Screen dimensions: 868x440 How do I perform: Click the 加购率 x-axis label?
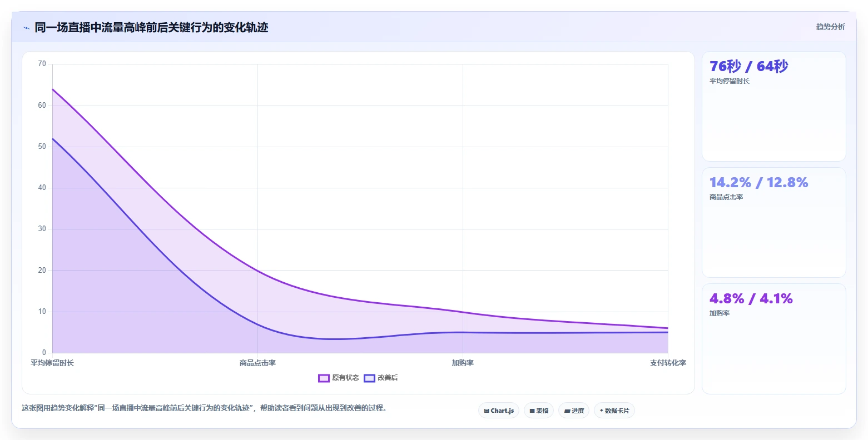pos(463,363)
